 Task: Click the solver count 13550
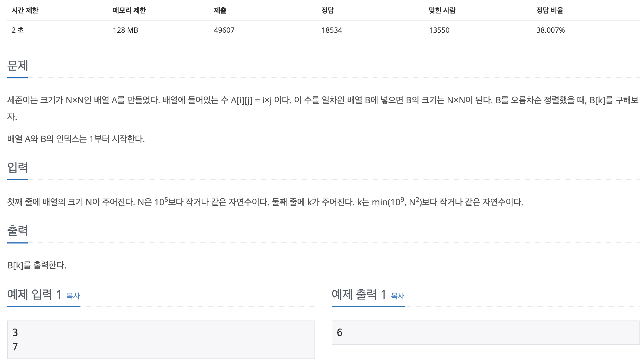click(x=439, y=30)
